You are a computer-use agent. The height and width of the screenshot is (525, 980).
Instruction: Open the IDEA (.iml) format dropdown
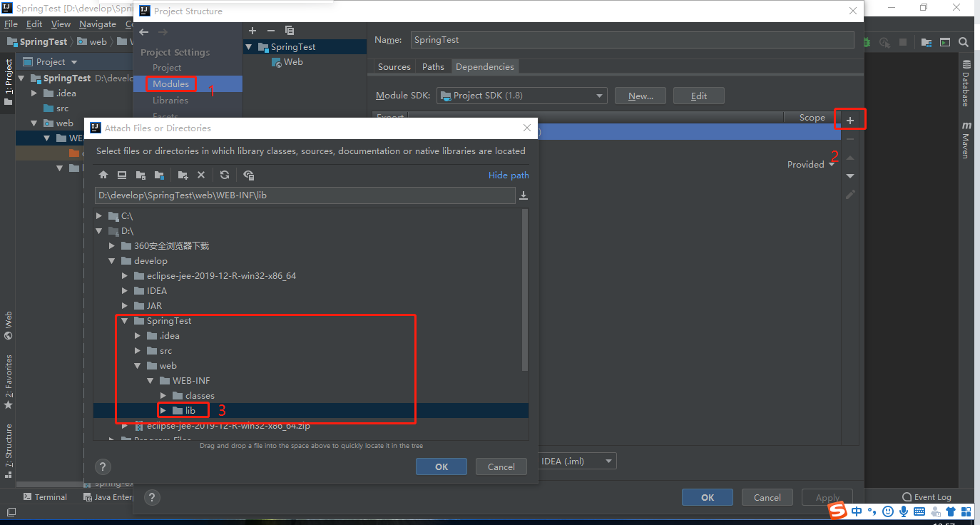pos(576,462)
